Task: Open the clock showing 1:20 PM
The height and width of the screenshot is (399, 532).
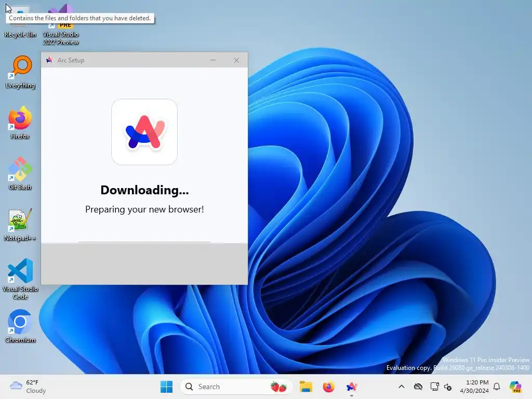Action: [474, 387]
